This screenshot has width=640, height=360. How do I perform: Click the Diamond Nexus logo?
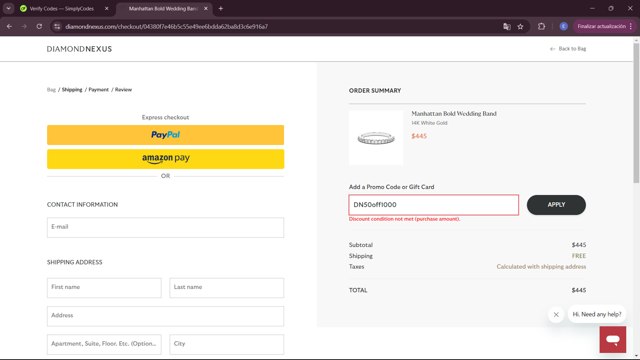click(x=79, y=49)
